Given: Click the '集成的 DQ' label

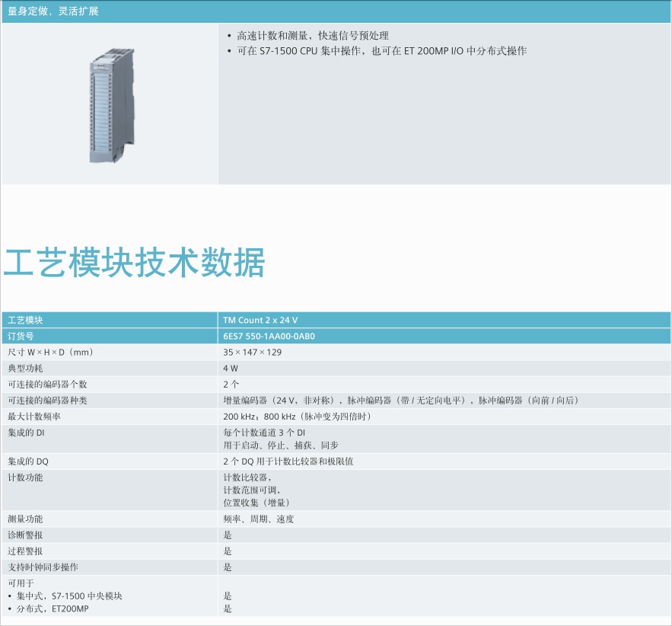Looking at the screenshot, I should coord(28,462).
